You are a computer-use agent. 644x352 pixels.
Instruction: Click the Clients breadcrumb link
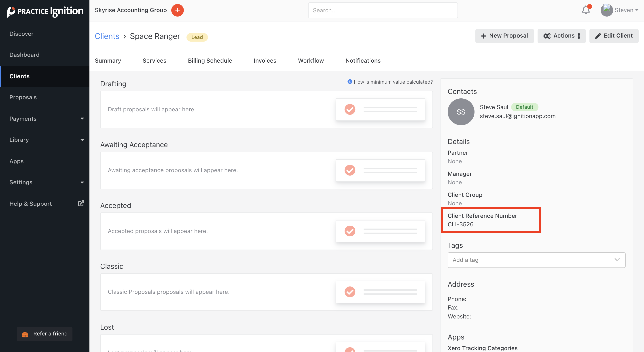[x=107, y=36]
